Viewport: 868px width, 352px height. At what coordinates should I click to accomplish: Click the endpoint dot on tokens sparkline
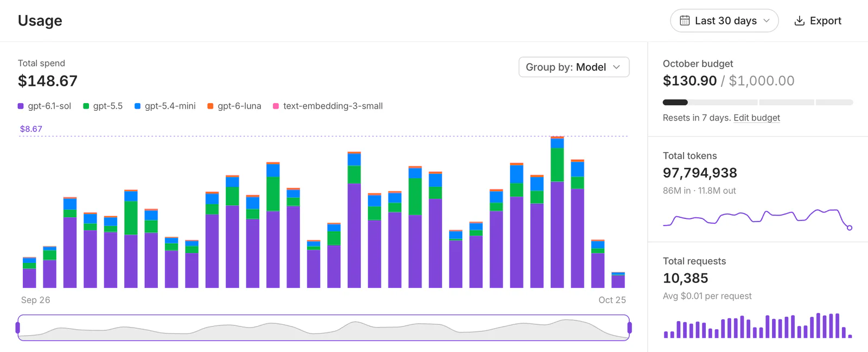point(850,228)
